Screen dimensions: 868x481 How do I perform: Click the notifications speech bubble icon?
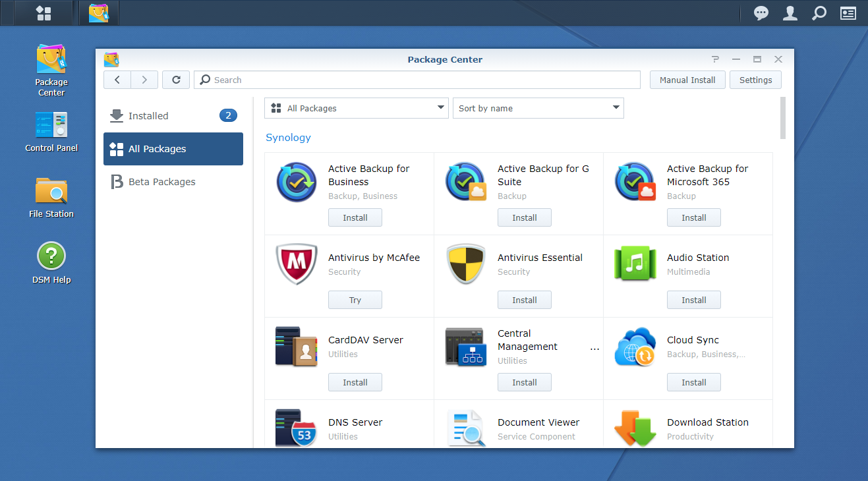(x=761, y=13)
